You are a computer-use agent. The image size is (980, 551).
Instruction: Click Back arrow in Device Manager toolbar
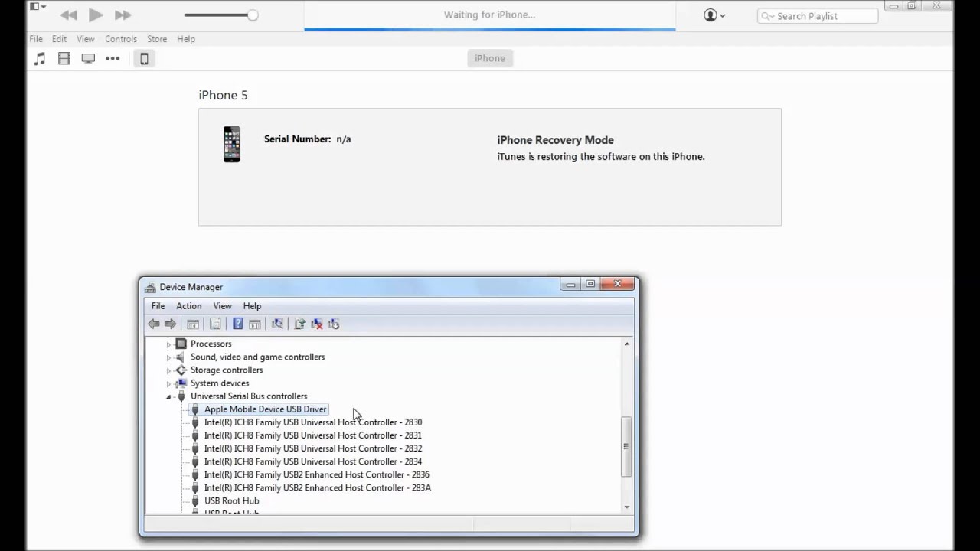click(x=154, y=324)
